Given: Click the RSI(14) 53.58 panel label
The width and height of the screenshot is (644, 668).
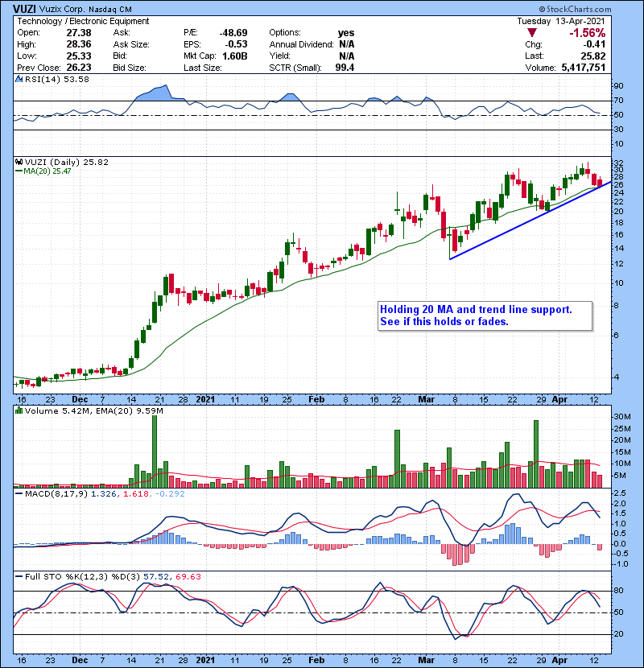Looking at the screenshot, I should tap(57, 79).
